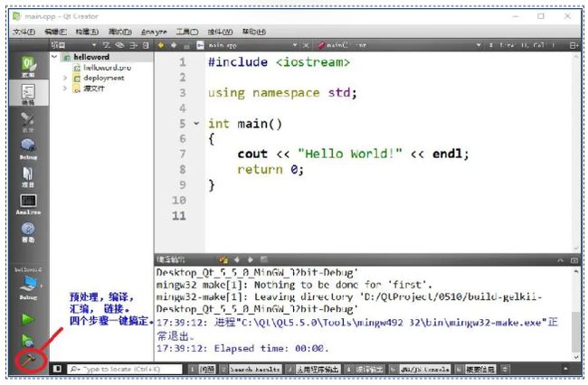Show the 概要信息 pane
This screenshot has width=588, height=385.
coord(475,370)
